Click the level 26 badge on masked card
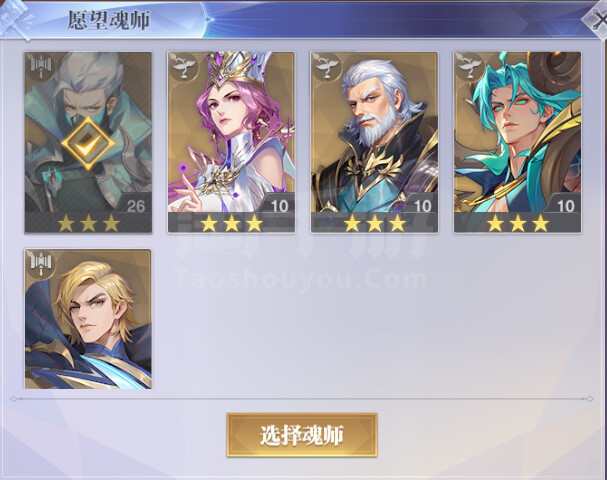Image resolution: width=607 pixels, height=480 pixels. 136,206
